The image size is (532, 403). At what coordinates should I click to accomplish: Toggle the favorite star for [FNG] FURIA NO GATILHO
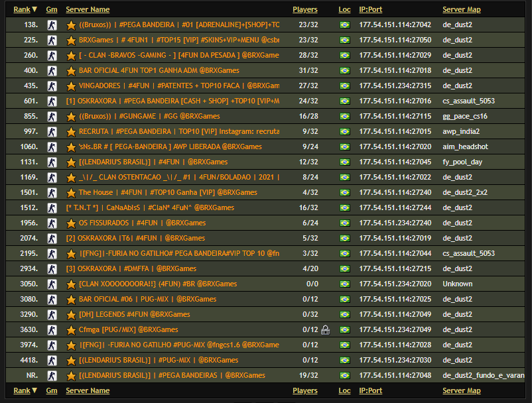tap(71, 253)
